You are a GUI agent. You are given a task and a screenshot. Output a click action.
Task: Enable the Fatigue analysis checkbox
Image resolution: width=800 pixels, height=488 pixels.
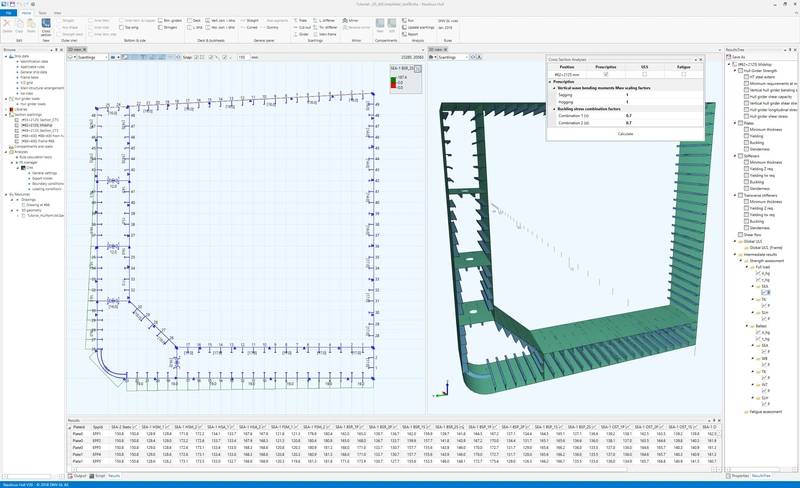684,73
